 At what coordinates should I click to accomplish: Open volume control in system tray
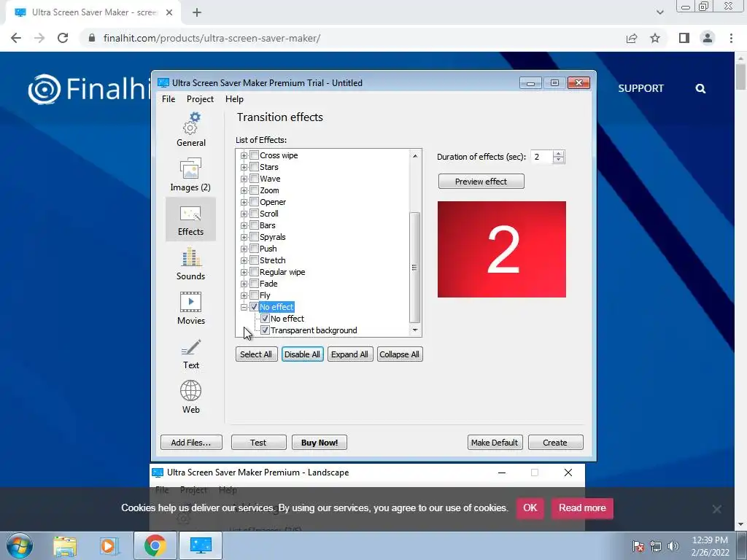pos(673,546)
